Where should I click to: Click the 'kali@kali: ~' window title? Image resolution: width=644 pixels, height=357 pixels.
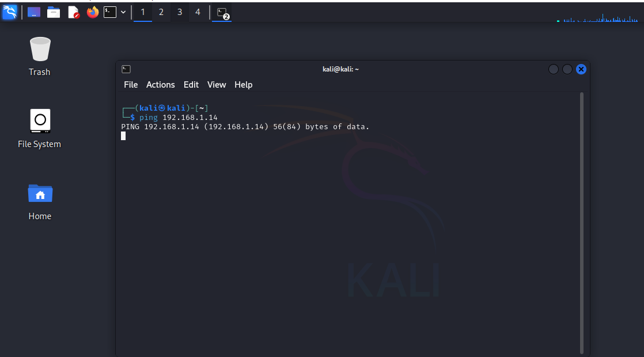coord(340,69)
